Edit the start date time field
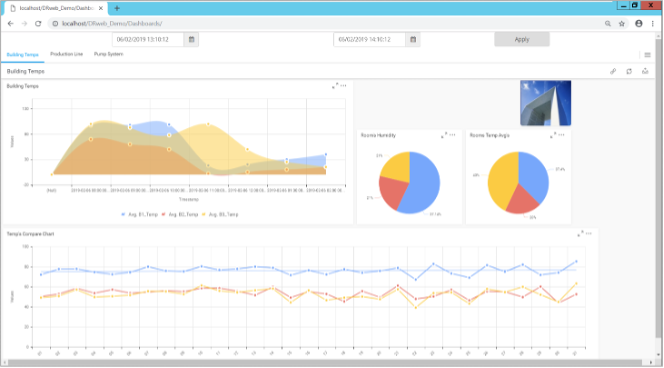 148,39
